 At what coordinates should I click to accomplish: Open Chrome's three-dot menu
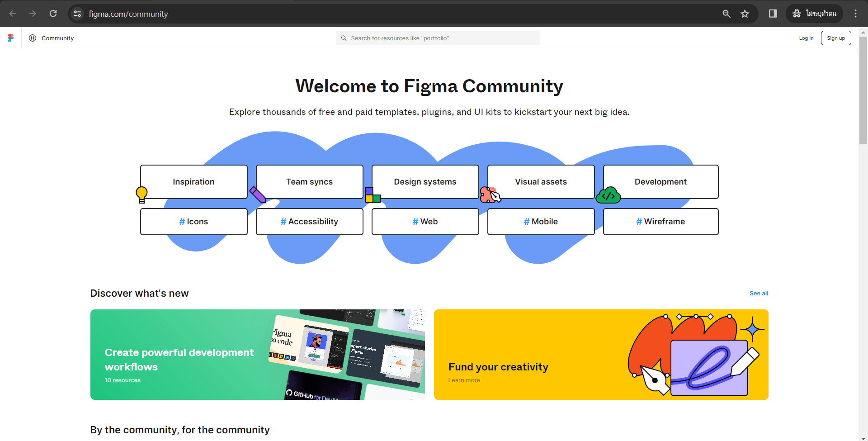point(855,14)
